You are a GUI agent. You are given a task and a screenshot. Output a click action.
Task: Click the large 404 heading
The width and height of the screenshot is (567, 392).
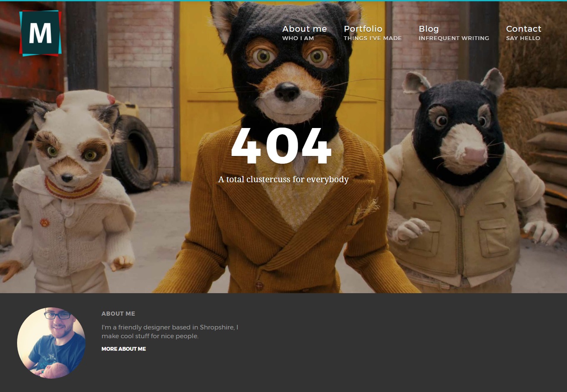(x=281, y=146)
